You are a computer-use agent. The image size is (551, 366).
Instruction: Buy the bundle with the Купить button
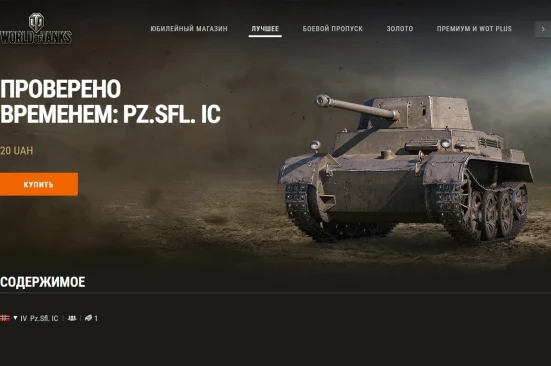(39, 184)
